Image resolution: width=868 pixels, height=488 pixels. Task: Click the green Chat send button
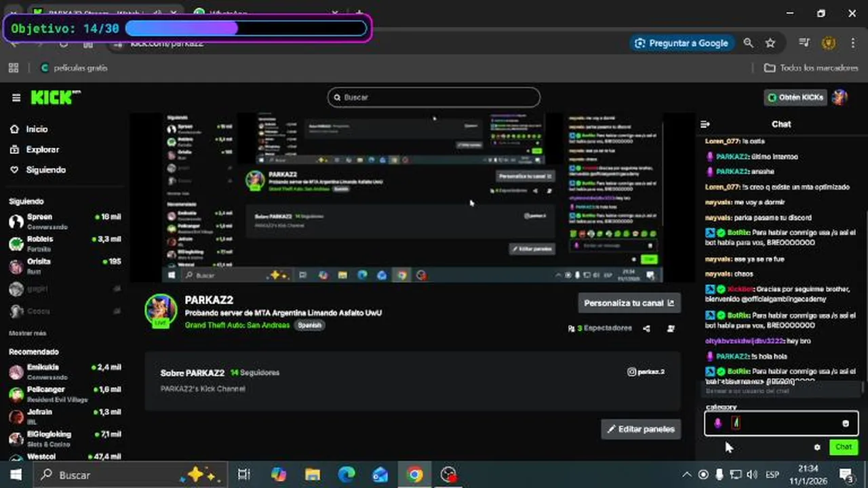[844, 447]
